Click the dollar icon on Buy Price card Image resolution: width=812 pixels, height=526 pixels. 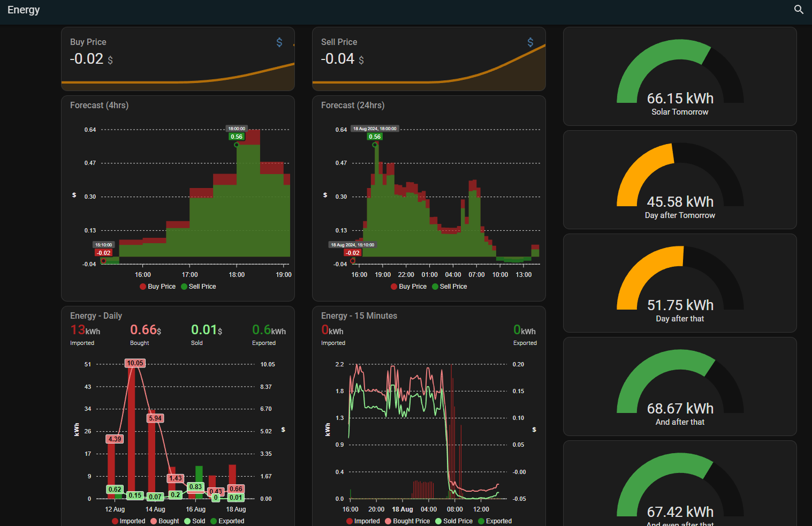[279, 42]
